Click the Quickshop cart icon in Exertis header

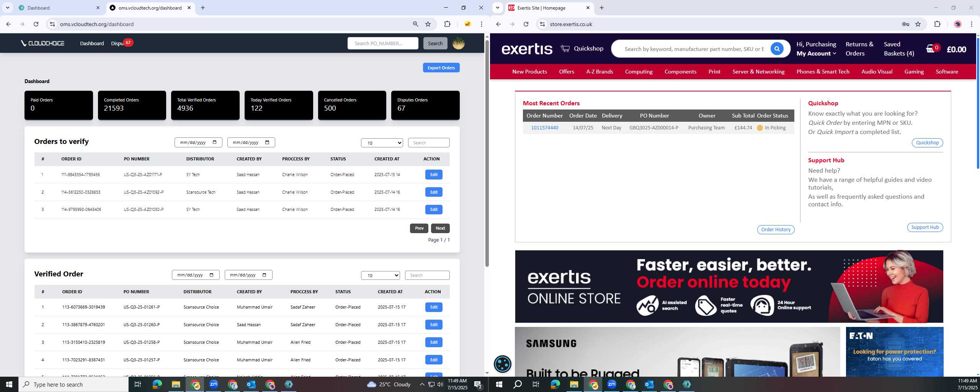pos(565,49)
